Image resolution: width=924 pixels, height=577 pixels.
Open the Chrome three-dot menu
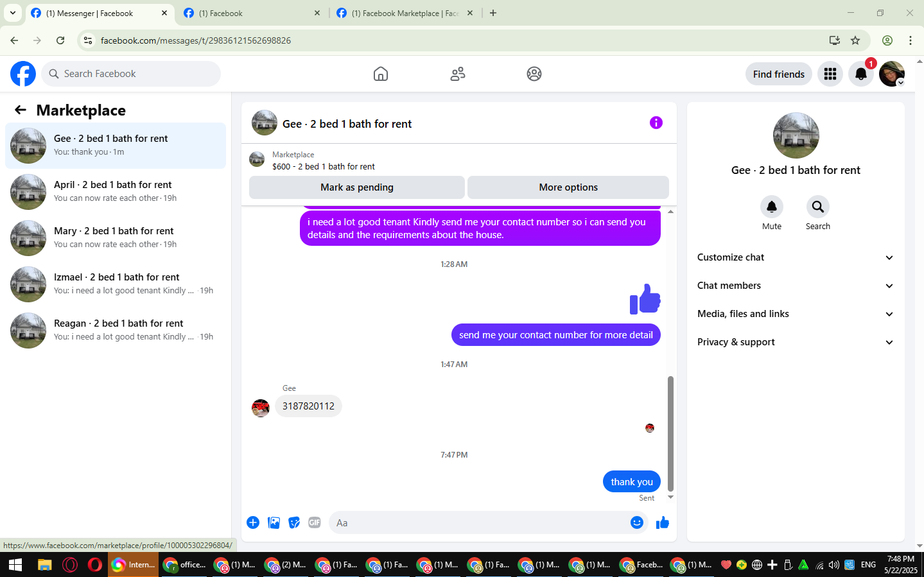click(911, 40)
